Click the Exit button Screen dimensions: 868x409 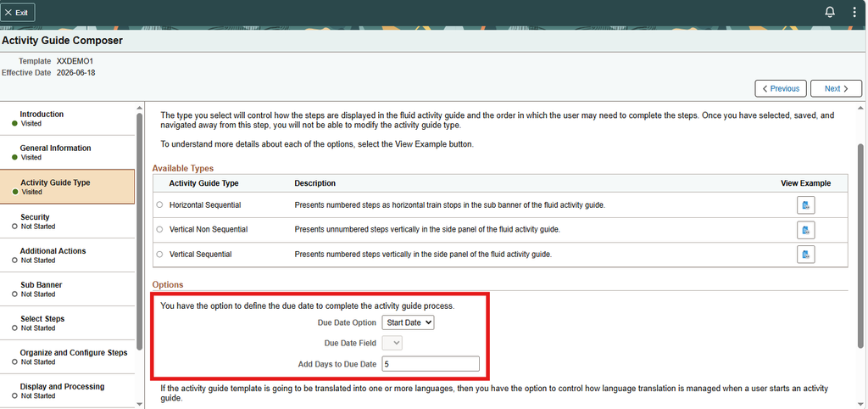click(x=18, y=12)
